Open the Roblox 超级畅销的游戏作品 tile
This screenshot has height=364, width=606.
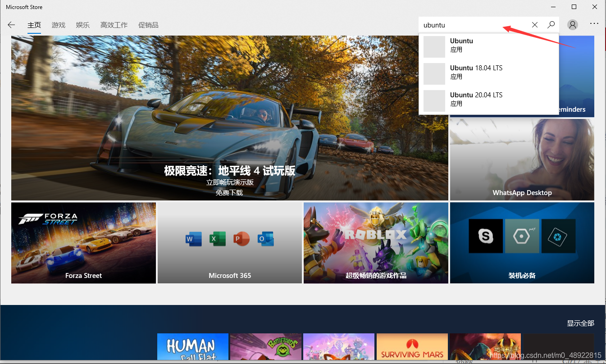pyautogui.click(x=376, y=243)
